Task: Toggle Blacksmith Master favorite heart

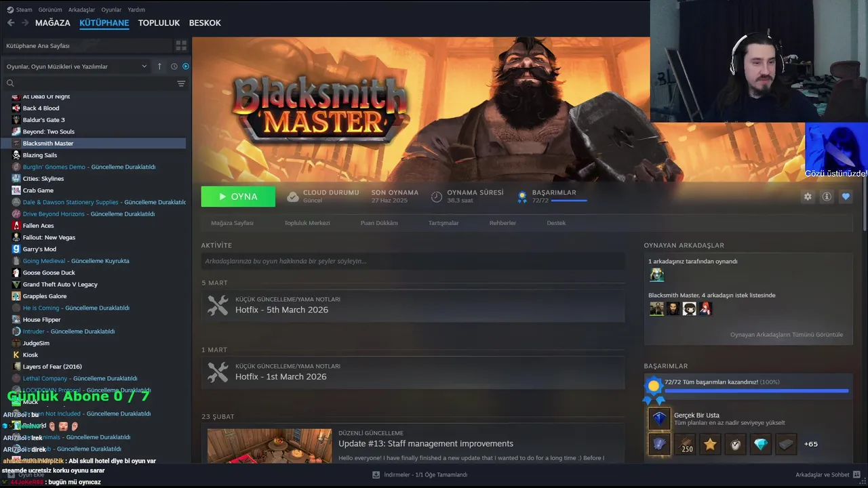Action: tap(846, 197)
